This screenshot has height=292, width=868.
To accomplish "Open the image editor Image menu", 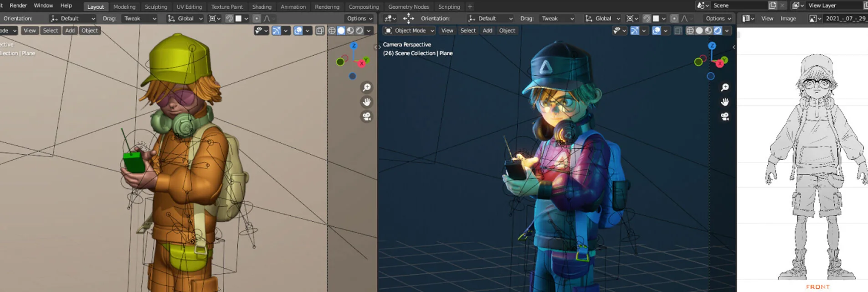I will click(788, 18).
